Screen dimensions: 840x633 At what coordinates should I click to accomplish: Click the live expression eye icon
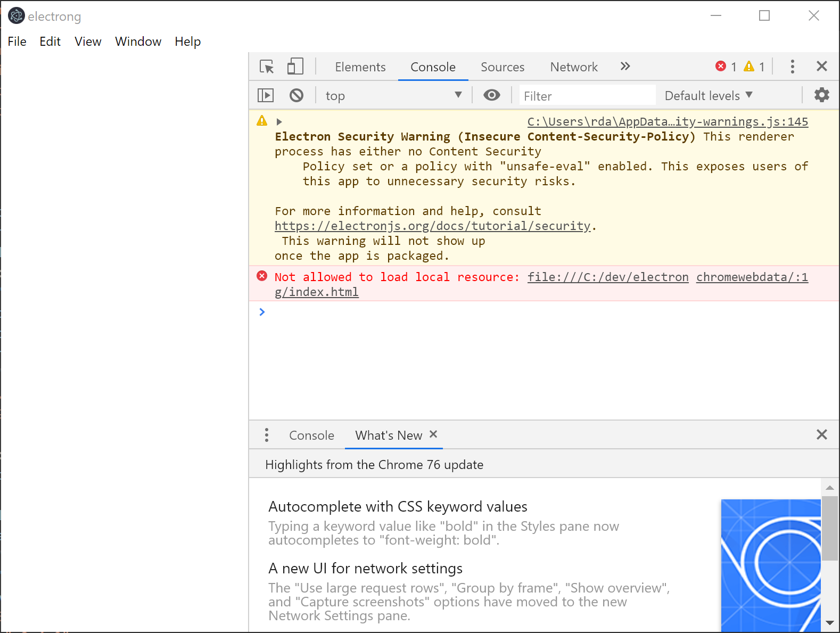pos(492,95)
